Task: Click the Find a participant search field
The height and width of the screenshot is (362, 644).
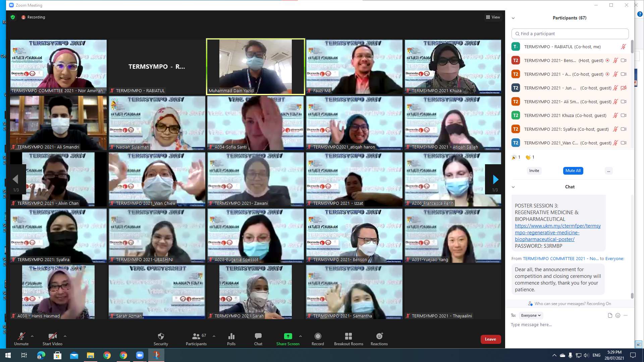Action: pos(570,34)
